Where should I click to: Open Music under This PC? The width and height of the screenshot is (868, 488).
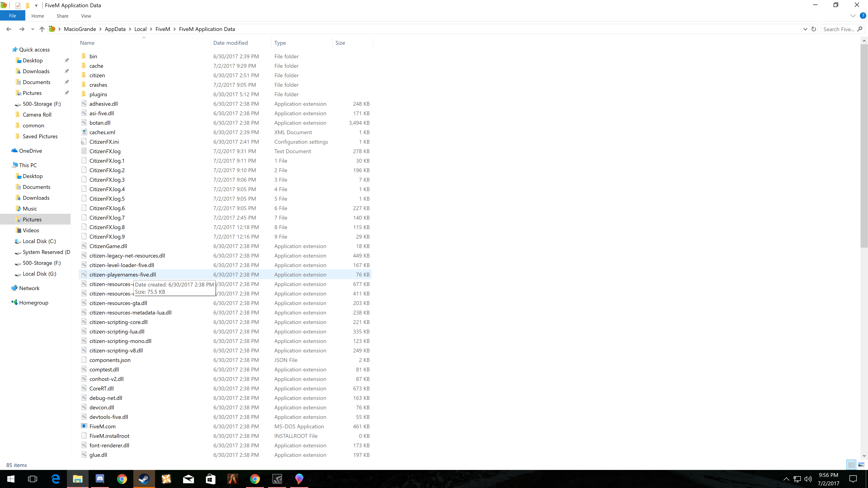(x=30, y=209)
